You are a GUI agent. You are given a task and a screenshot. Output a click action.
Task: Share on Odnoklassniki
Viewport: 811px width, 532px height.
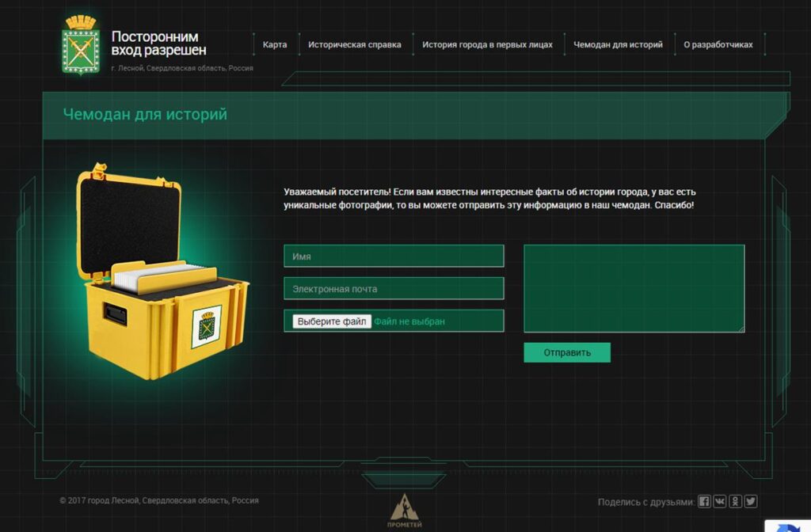736,501
